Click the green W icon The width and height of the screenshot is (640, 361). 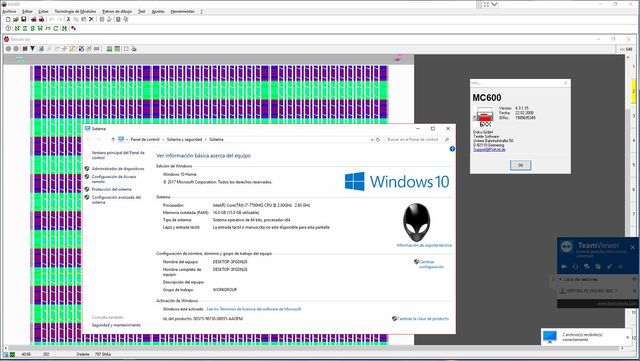pos(40,28)
